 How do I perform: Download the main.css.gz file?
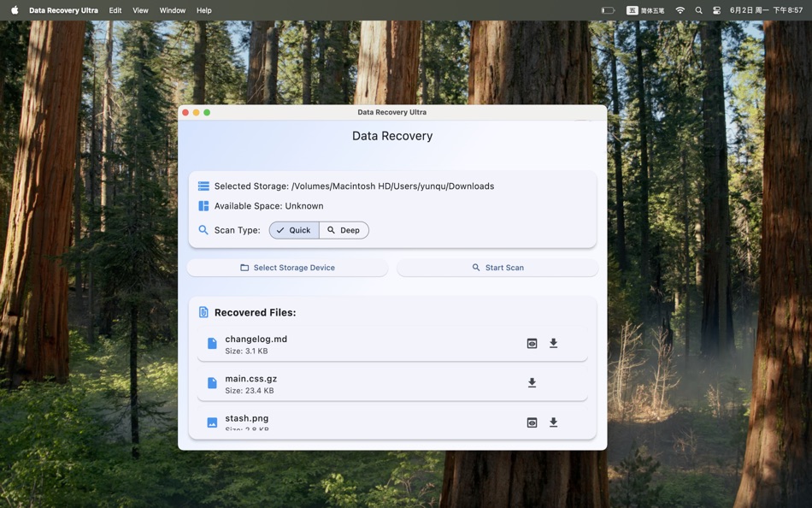point(532,382)
